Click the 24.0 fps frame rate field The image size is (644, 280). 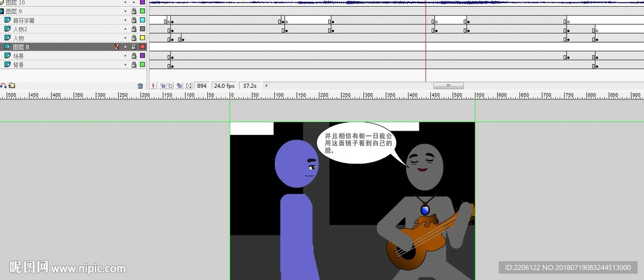click(225, 85)
